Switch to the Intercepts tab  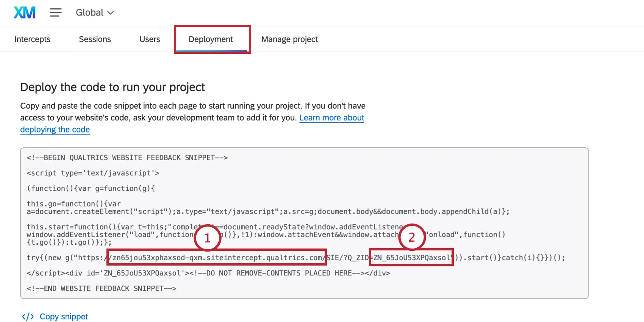click(x=32, y=39)
